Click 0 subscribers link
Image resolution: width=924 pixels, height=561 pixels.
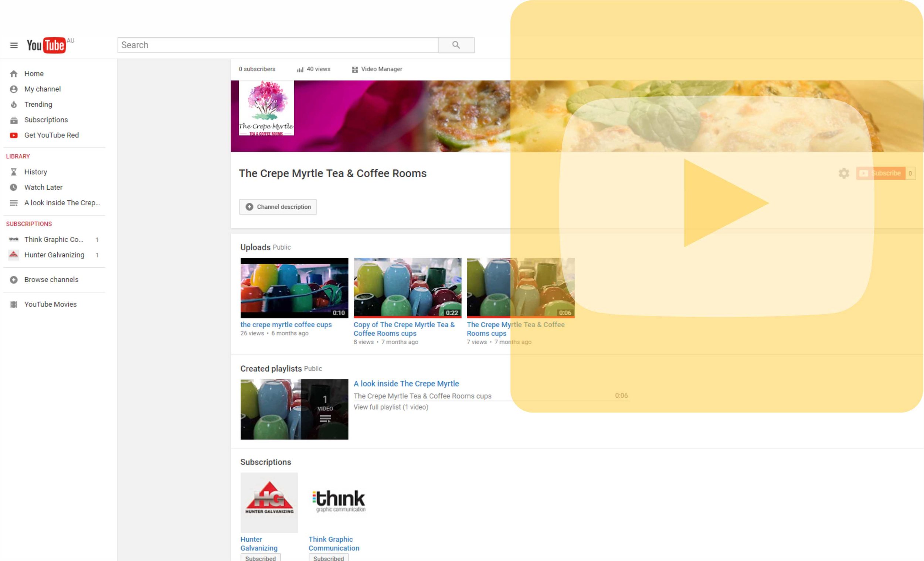tap(257, 69)
